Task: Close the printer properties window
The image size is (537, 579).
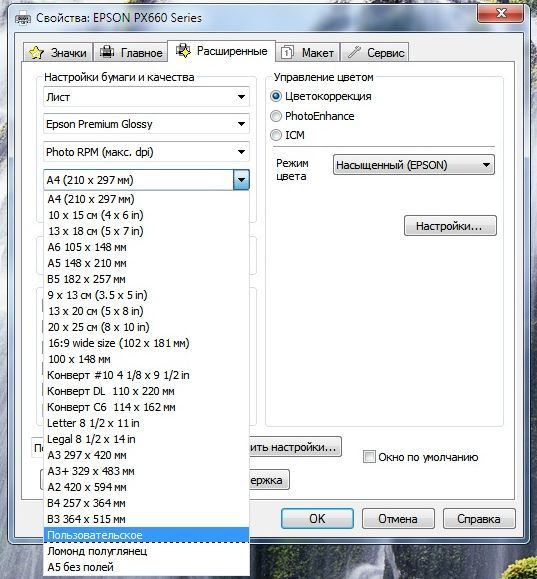Action: point(501,13)
